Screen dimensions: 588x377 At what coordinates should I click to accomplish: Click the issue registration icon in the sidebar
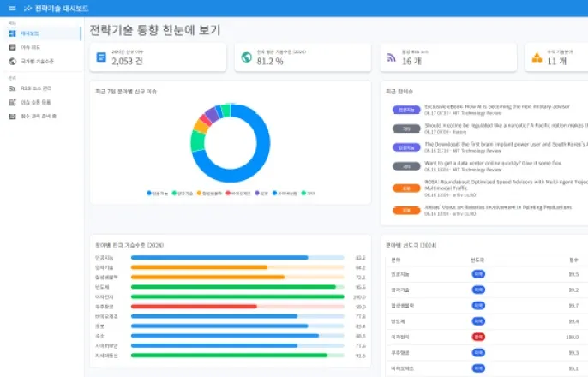[x=12, y=102]
